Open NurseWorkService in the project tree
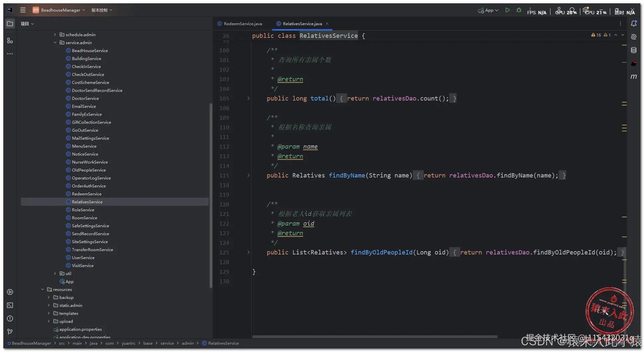This screenshot has height=352, width=644. pyautogui.click(x=90, y=162)
